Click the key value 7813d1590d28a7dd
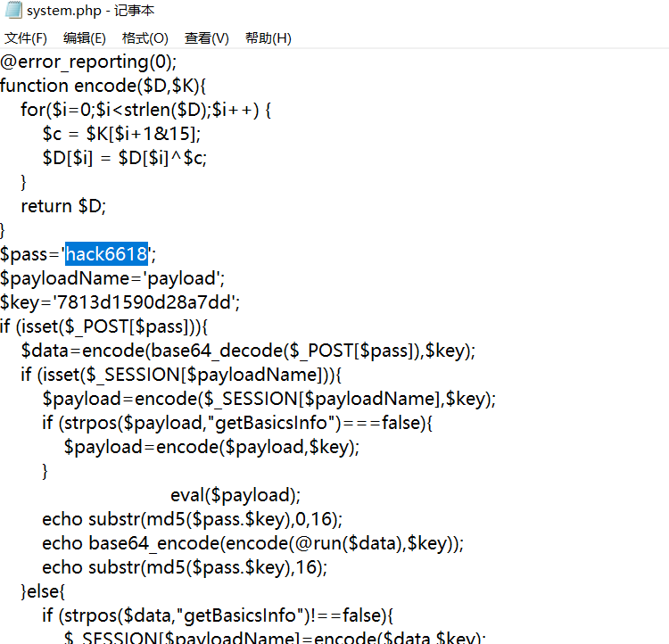The image size is (669, 644). (144, 302)
